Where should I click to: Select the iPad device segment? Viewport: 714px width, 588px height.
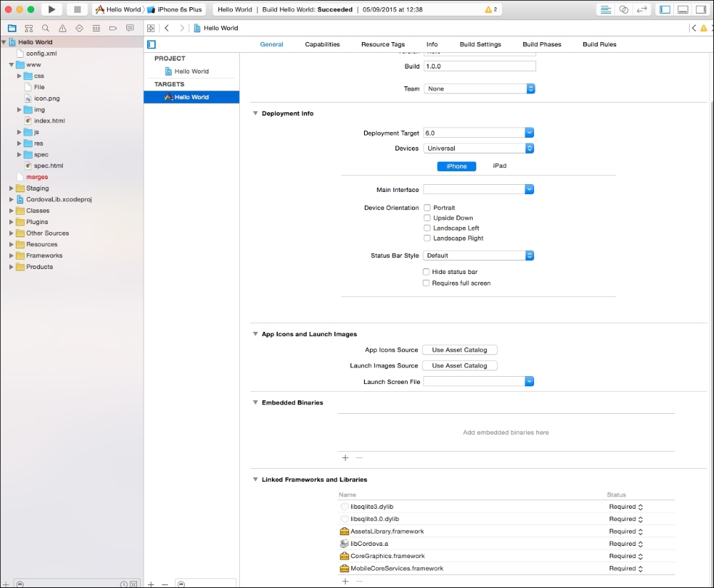tap(500, 166)
